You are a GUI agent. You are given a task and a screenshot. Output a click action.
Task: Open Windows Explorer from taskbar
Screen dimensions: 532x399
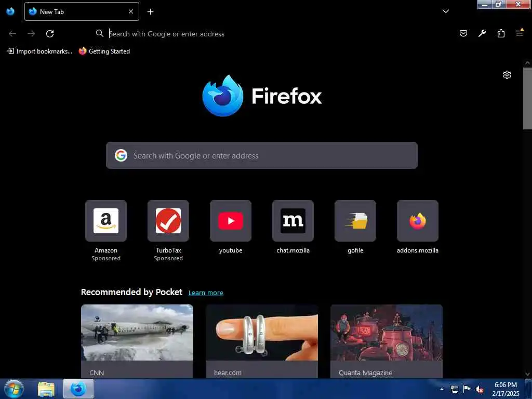point(46,389)
